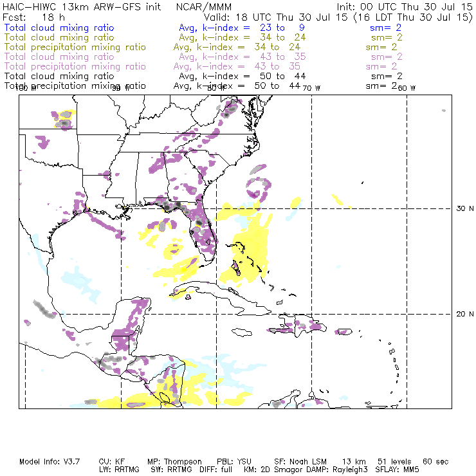This screenshot has width=476, height=476.
Task: Click the 'Init: 00 UTC Thu 30 Jul 15' text
Action: click(x=405, y=6)
